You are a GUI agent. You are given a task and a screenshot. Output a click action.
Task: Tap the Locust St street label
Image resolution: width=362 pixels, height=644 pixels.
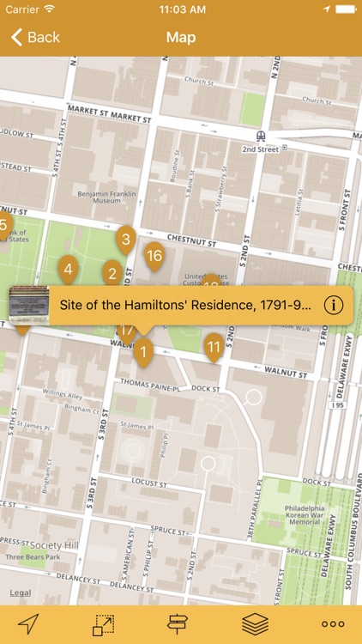coord(149,483)
